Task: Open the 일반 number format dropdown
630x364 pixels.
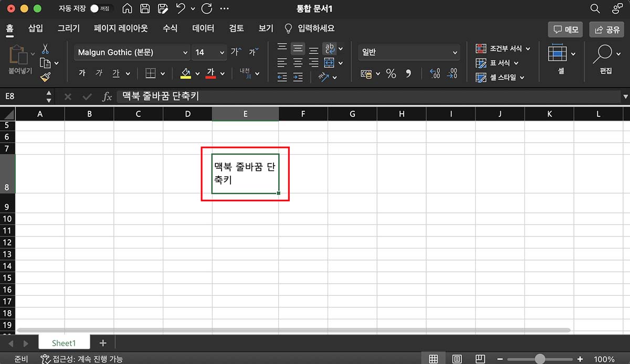Action: (409, 52)
